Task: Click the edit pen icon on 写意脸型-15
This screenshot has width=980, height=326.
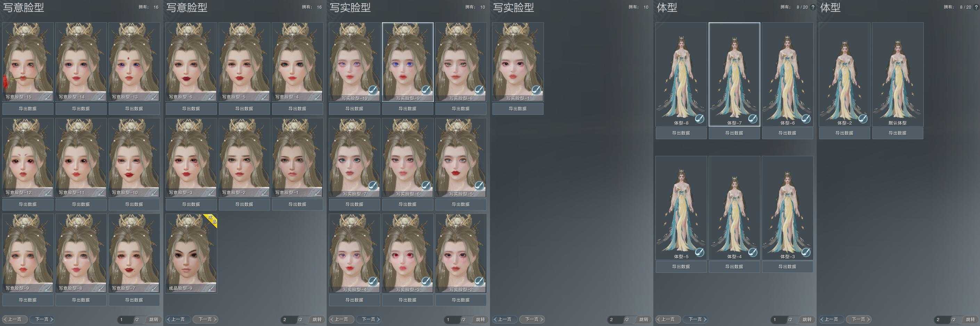Action: (48, 97)
